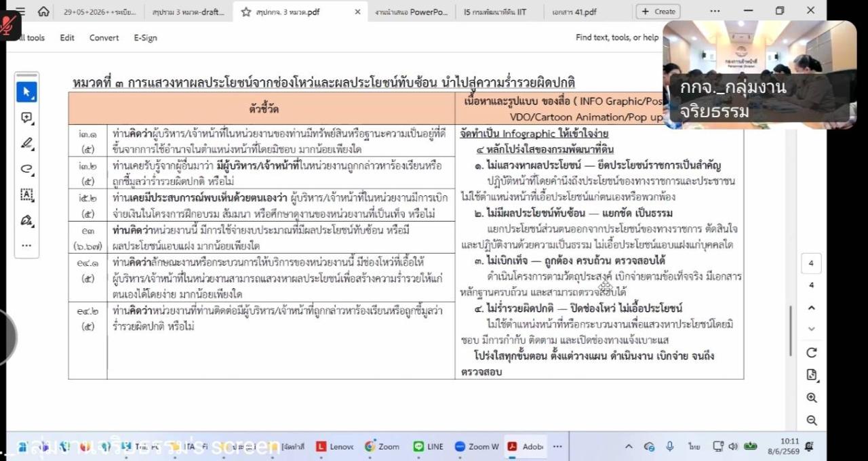Select the Draw freehand tool
The width and height of the screenshot is (868, 461).
click(27, 169)
